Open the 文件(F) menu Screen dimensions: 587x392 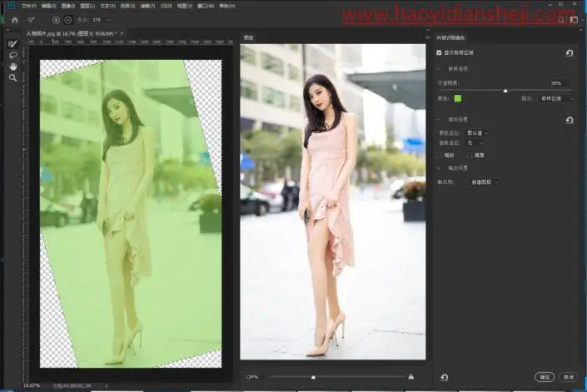(x=29, y=6)
